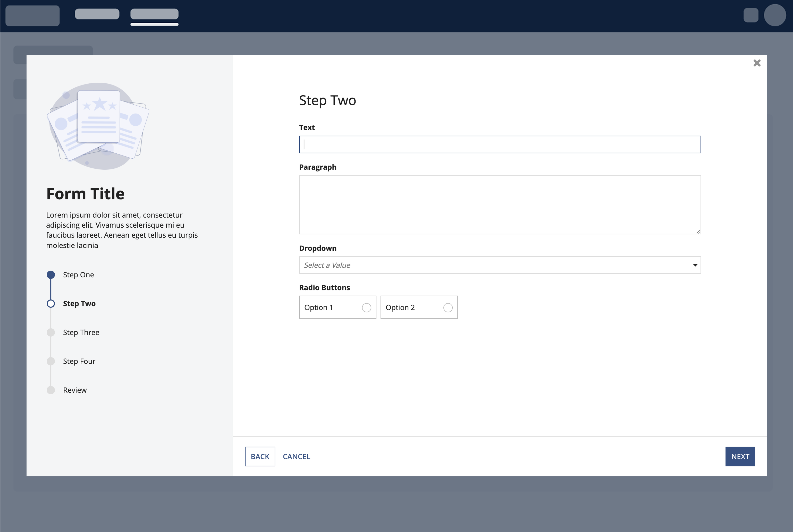793x532 pixels.
Task: Click the Step Two hollow progress circle
Action: (51, 303)
